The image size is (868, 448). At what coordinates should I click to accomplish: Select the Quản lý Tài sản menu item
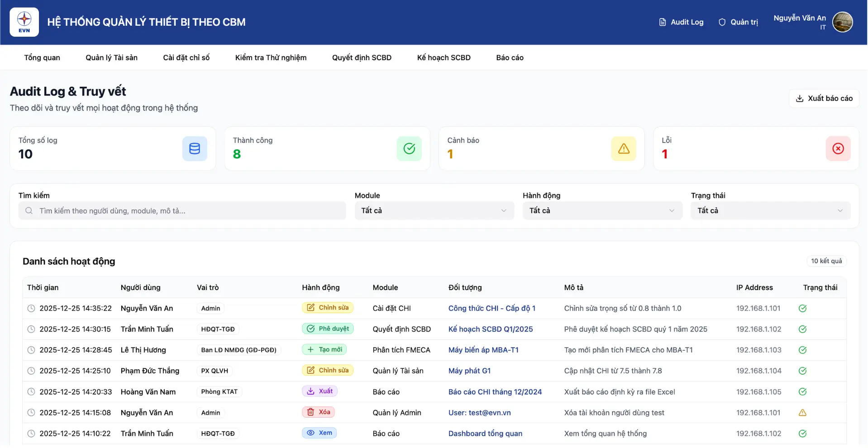pyautogui.click(x=111, y=57)
